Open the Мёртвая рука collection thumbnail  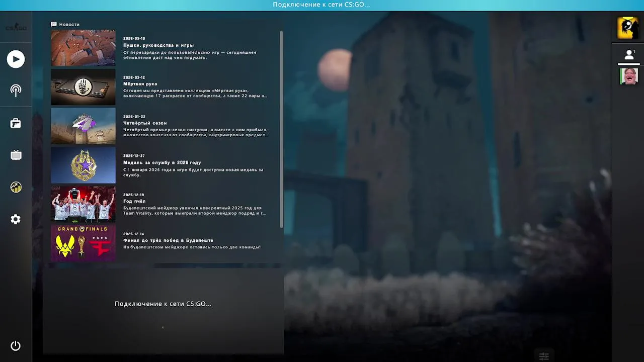[83, 87]
